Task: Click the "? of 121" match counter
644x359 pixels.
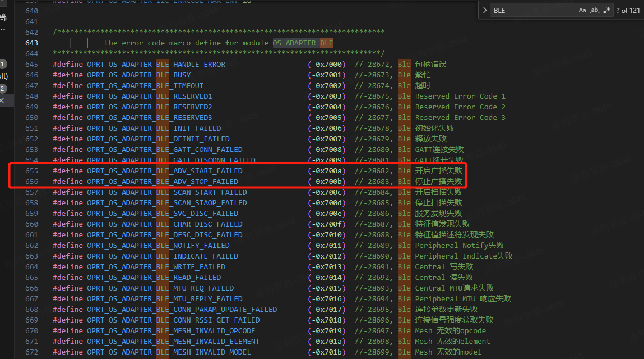Action: tap(628, 10)
